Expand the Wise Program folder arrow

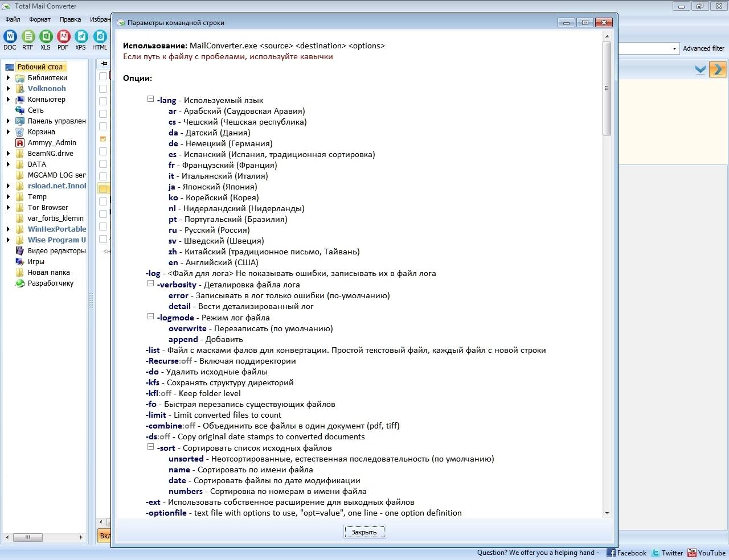[x=8, y=240]
